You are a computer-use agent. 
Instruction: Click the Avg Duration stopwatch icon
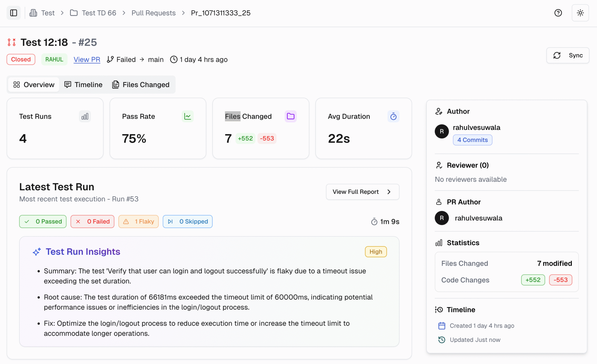(x=393, y=116)
